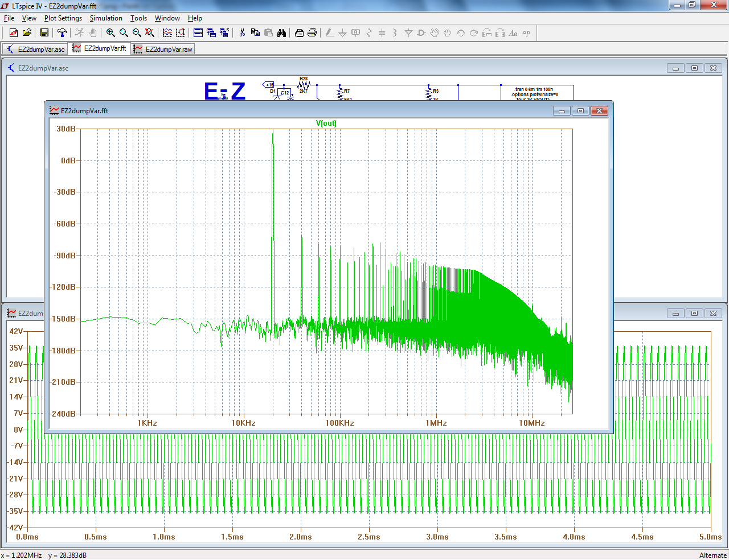Click the .tran SPICE directive text in schematic
Viewport: 729px width, 560px height.
click(x=534, y=89)
